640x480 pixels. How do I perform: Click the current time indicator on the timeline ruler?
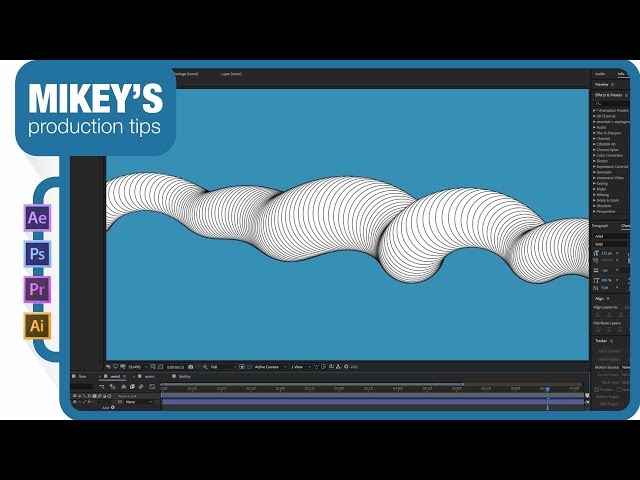pyautogui.click(x=547, y=389)
